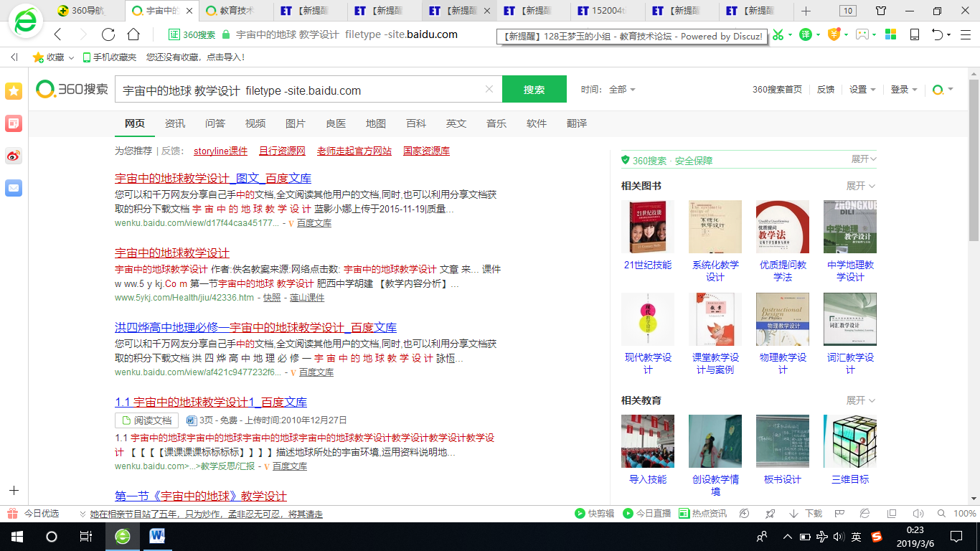Open 今日直播 in the status bar
980x551 pixels.
pos(647,514)
